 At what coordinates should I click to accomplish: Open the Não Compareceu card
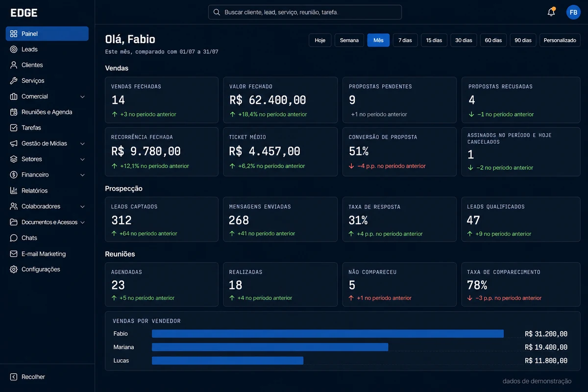click(399, 285)
